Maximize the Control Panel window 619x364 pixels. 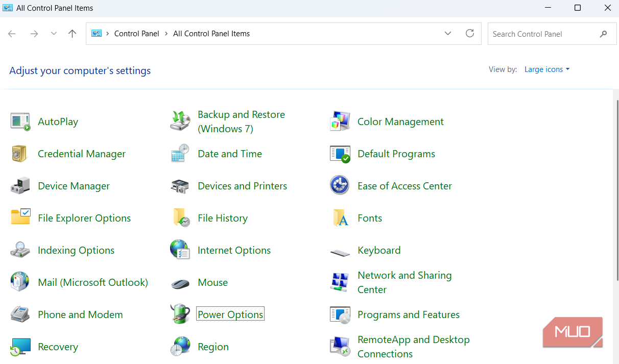578,8
